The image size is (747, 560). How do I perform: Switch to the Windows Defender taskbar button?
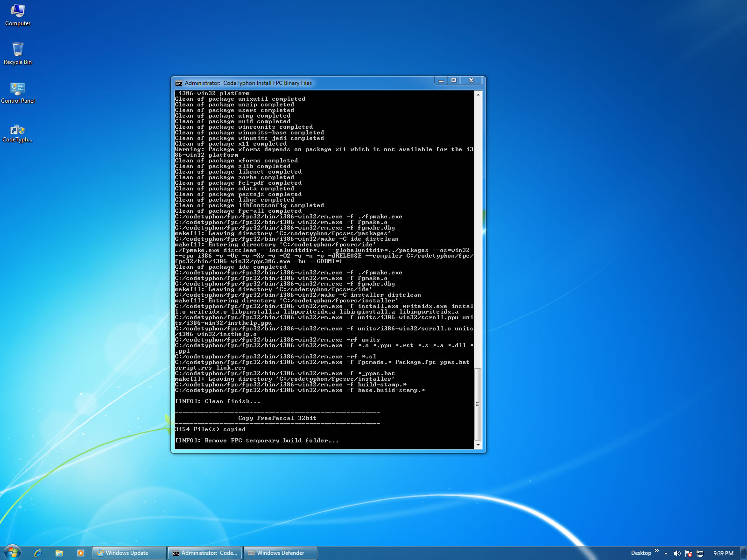281,553
